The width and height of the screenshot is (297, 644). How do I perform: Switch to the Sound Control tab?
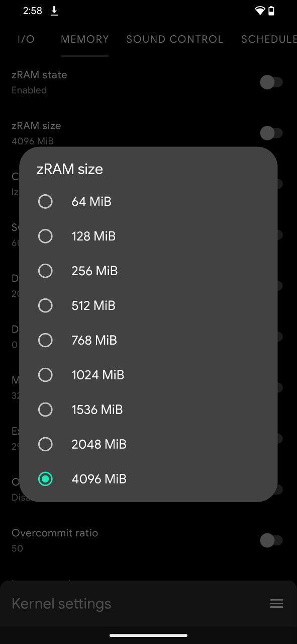tap(175, 39)
